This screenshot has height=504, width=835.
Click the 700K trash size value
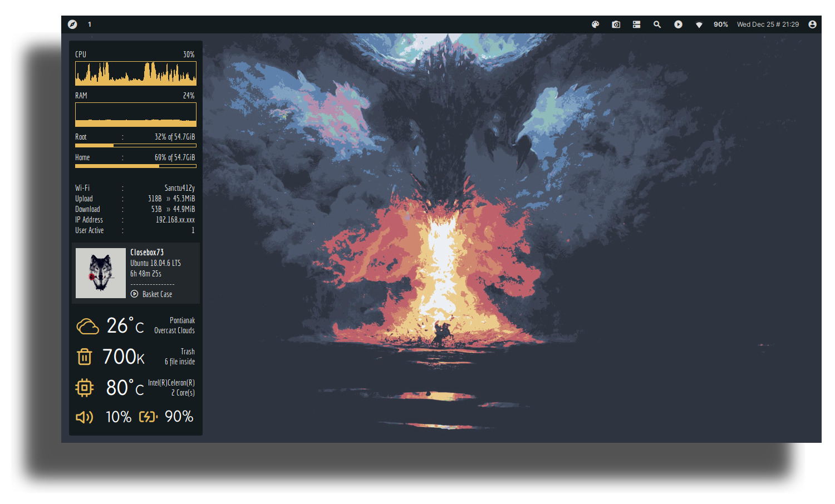(x=124, y=357)
